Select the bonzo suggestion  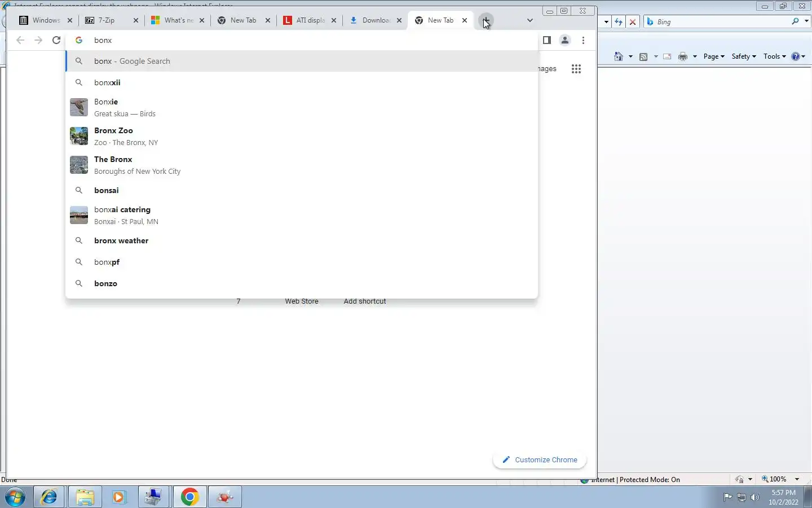click(x=302, y=283)
